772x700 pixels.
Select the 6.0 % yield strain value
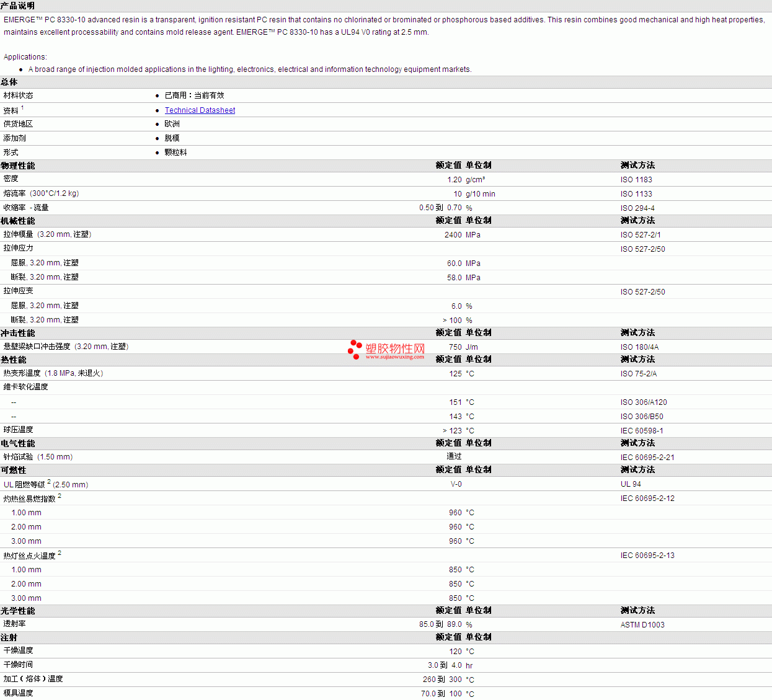click(462, 306)
